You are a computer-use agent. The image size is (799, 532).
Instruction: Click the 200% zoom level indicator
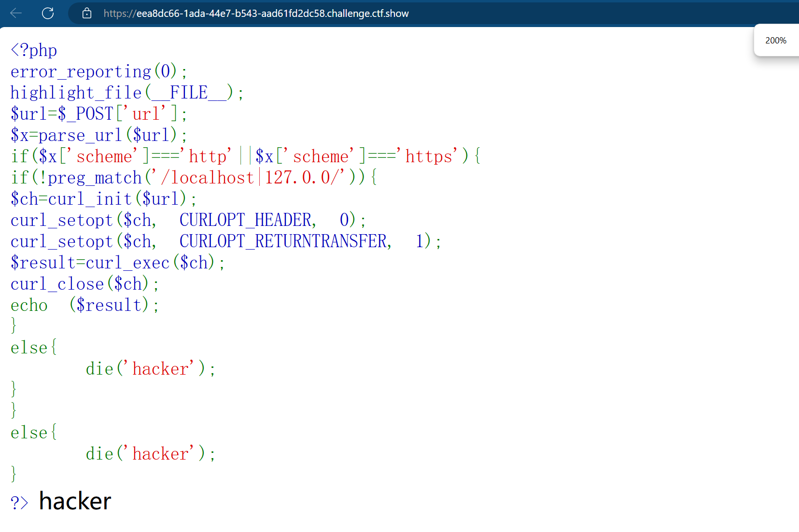[776, 41]
